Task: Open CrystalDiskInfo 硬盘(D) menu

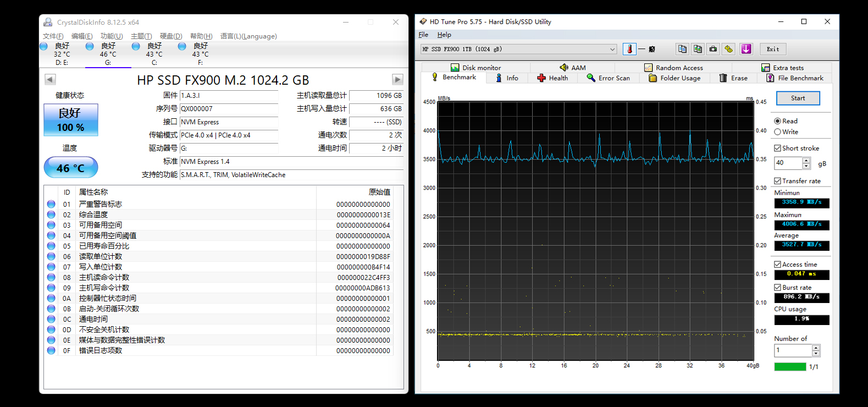Action: [x=171, y=36]
